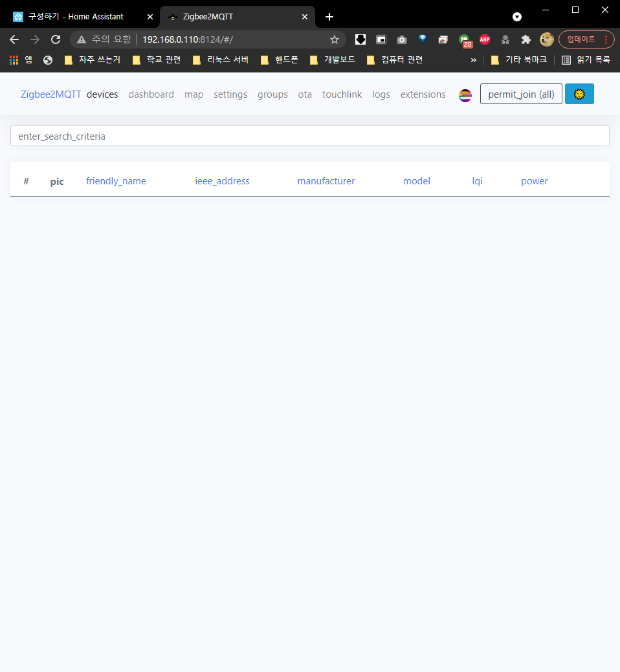Click the Chrome profile avatar

tap(546, 39)
